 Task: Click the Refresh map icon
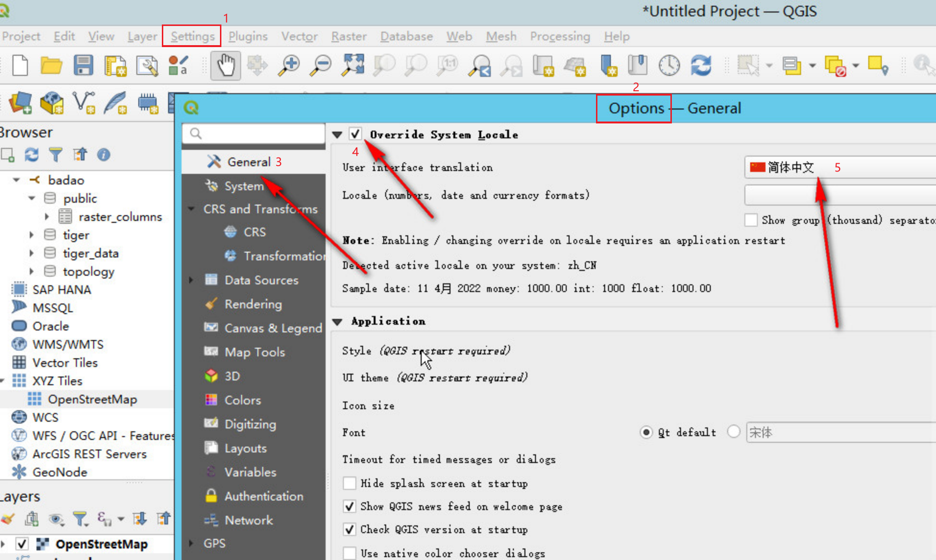(701, 65)
